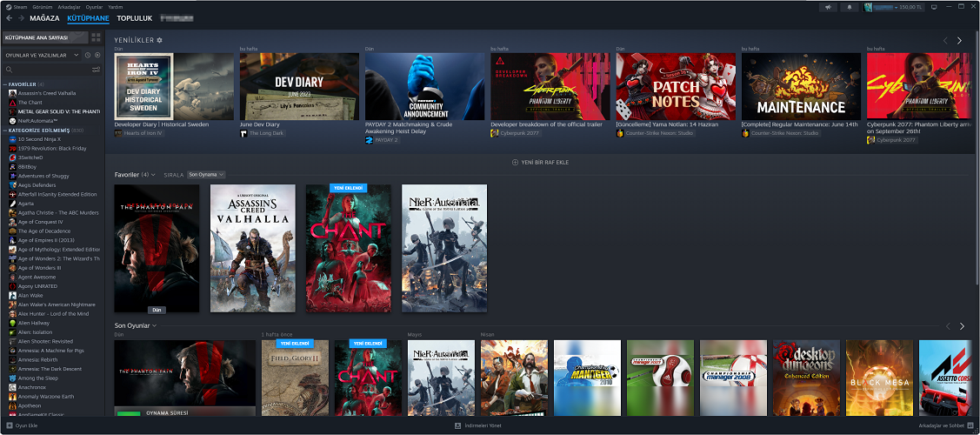
Task: Click the Oyun Ekle plus icon
Action: pos(9,425)
